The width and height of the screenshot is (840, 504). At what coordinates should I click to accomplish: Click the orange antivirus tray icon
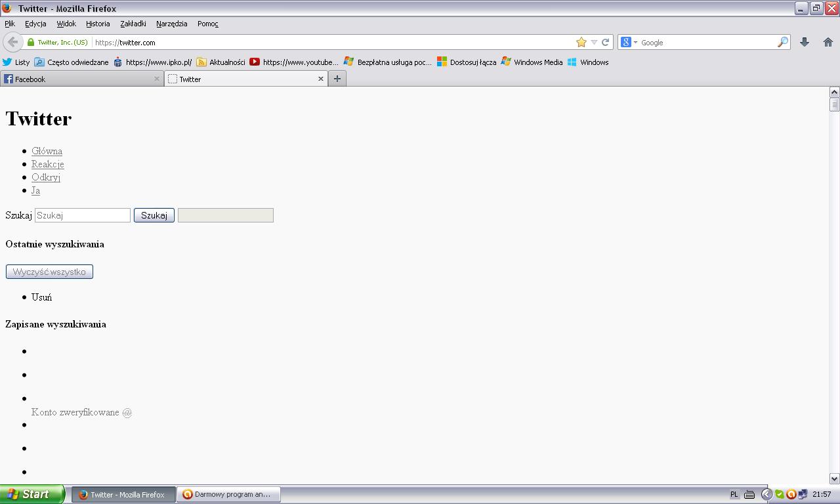click(x=791, y=495)
